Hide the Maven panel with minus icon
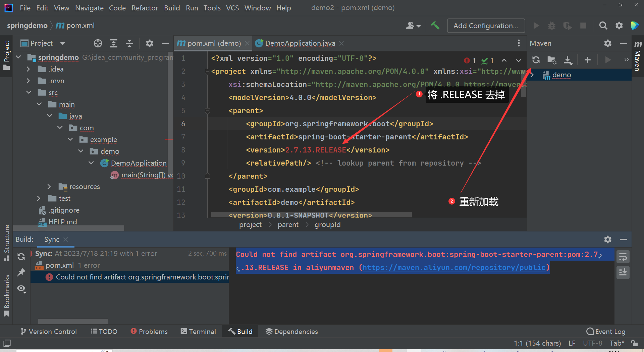The width and height of the screenshot is (644, 352). (624, 43)
